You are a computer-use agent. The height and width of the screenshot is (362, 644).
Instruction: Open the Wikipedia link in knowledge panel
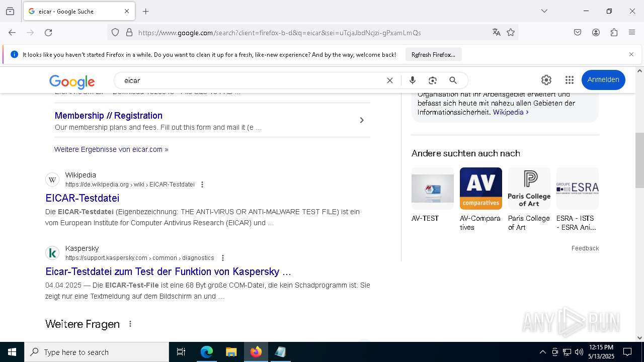coord(511,112)
